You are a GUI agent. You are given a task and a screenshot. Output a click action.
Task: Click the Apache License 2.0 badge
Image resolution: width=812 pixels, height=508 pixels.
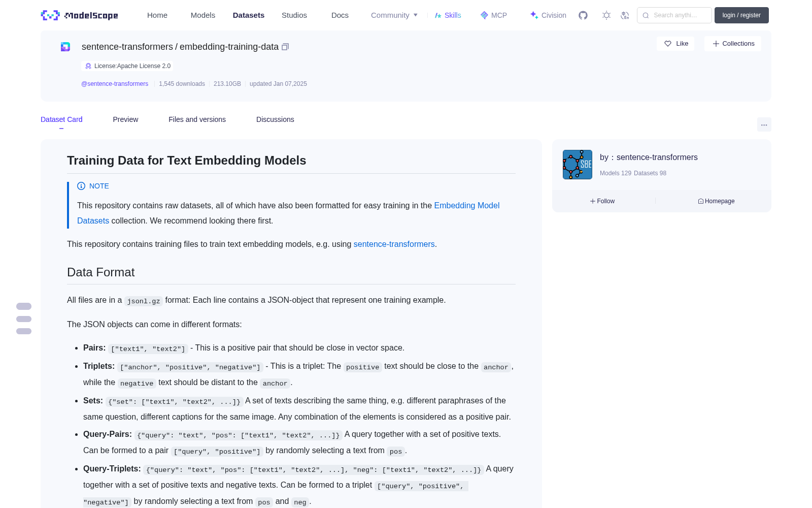127,66
